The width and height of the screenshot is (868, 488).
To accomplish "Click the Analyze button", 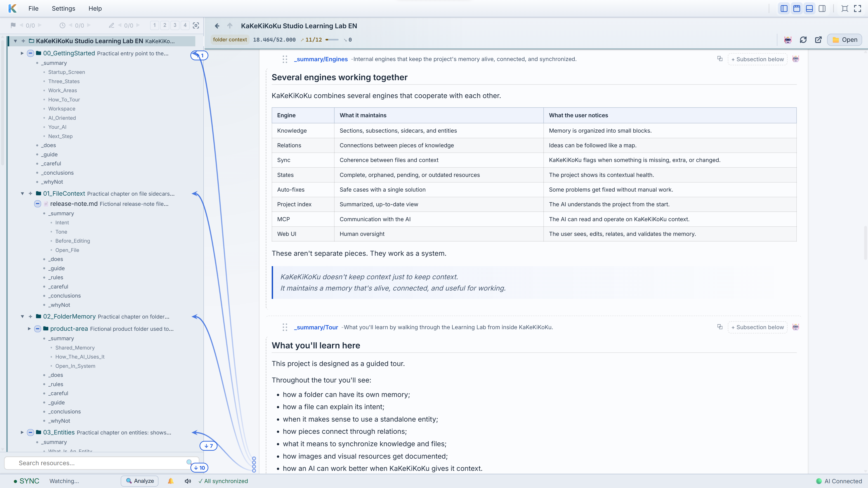I will click(x=139, y=481).
